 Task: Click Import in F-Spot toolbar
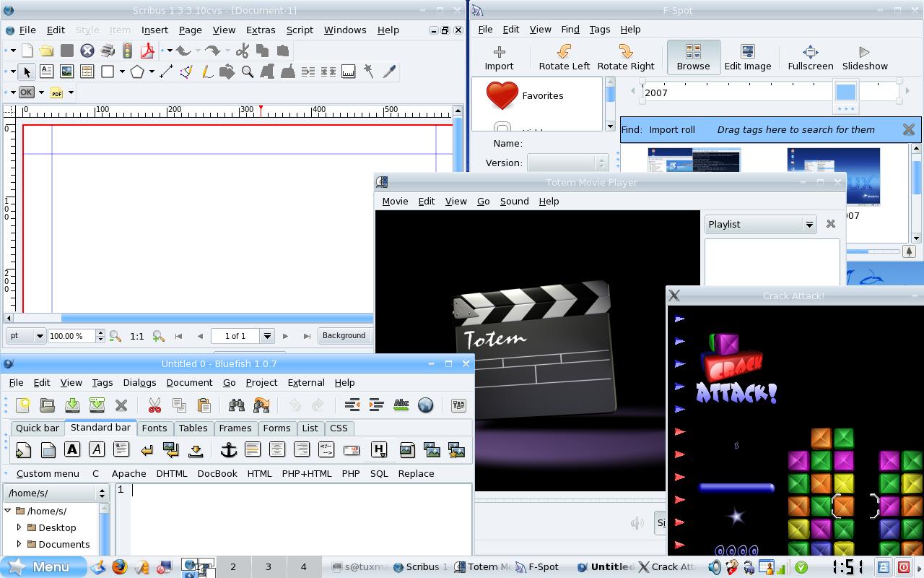(499, 57)
